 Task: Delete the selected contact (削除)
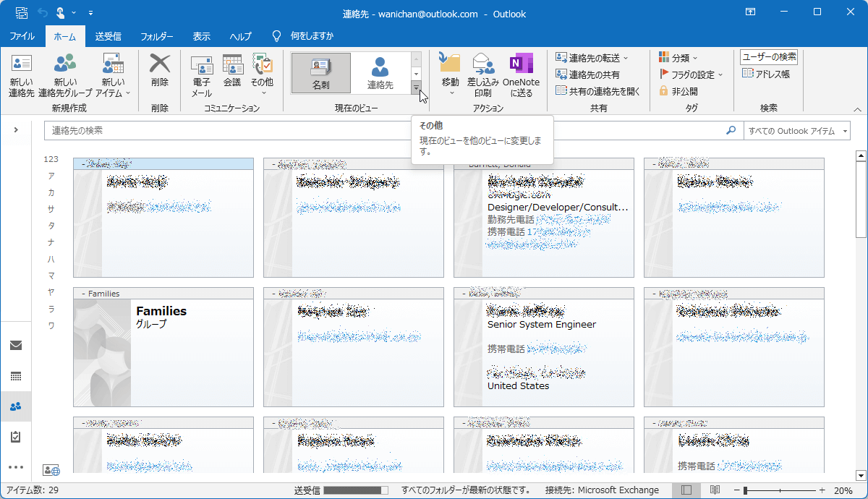(160, 72)
